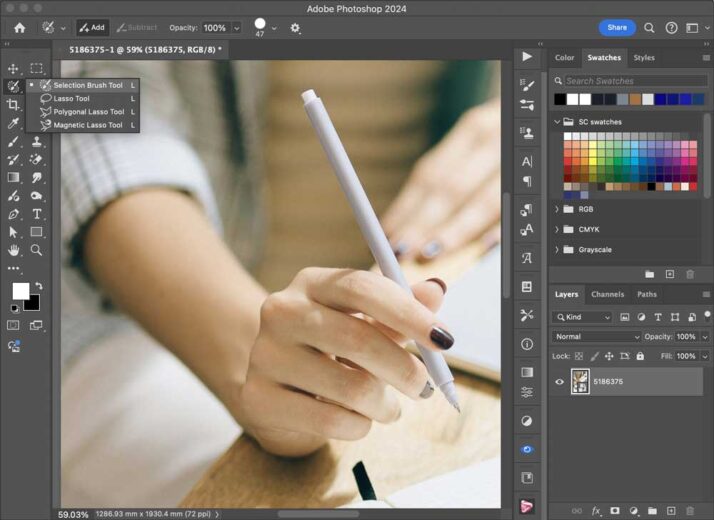The width and height of the screenshot is (714, 520).
Task: Switch to the Channels tab
Action: (x=607, y=294)
